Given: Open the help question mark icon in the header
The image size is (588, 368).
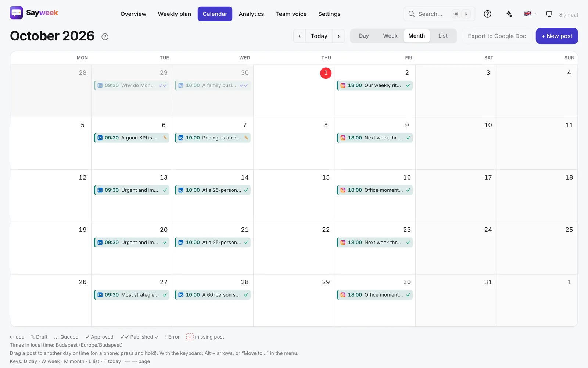Looking at the screenshot, I should (x=487, y=14).
